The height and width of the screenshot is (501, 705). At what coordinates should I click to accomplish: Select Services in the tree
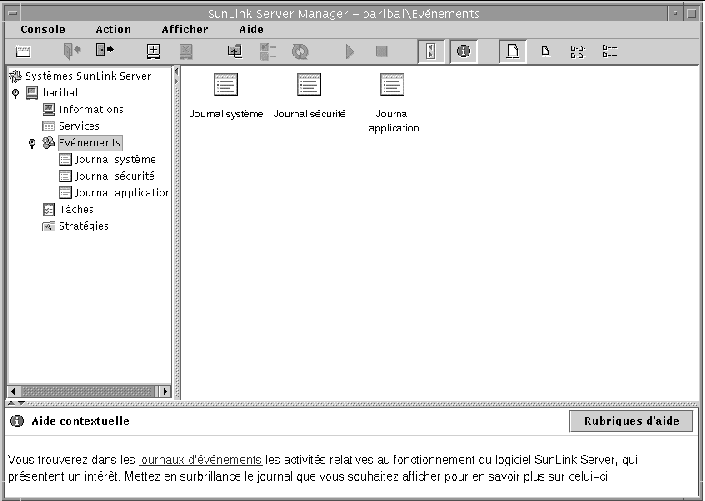click(x=79, y=126)
